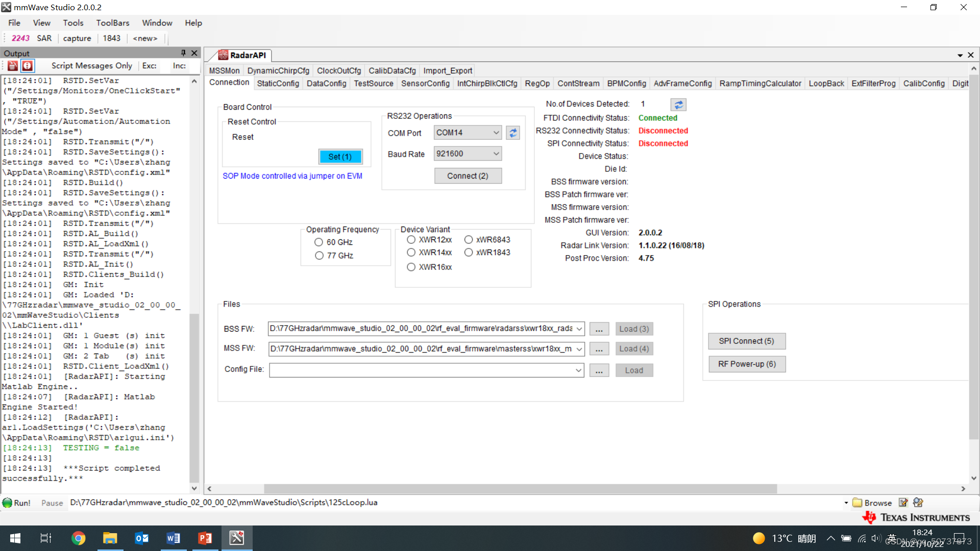This screenshot has height=551, width=980.
Task: Close the Output panel
Action: (x=194, y=53)
